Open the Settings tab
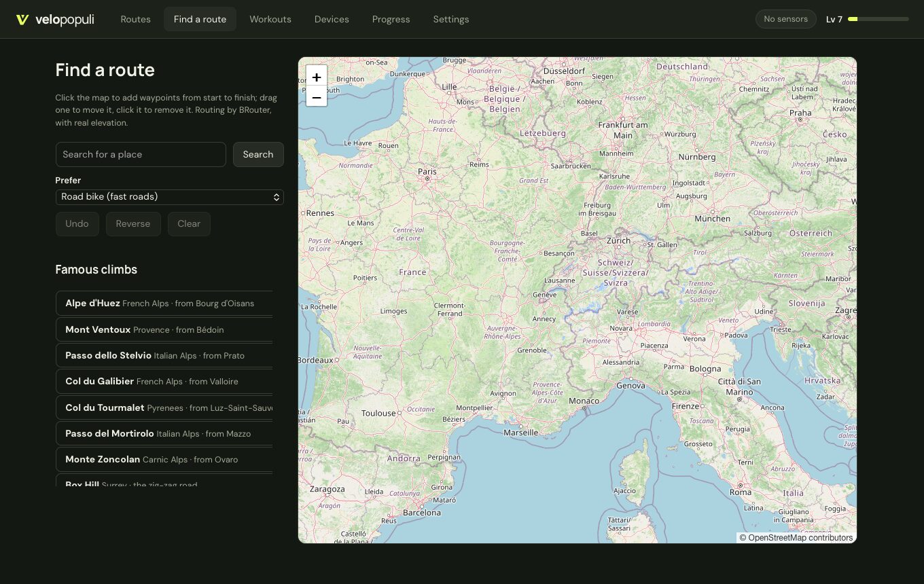924x584 pixels. click(x=451, y=19)
